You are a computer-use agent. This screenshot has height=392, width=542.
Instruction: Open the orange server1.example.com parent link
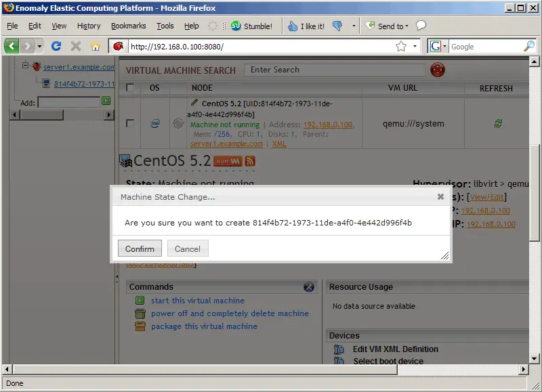226,144
